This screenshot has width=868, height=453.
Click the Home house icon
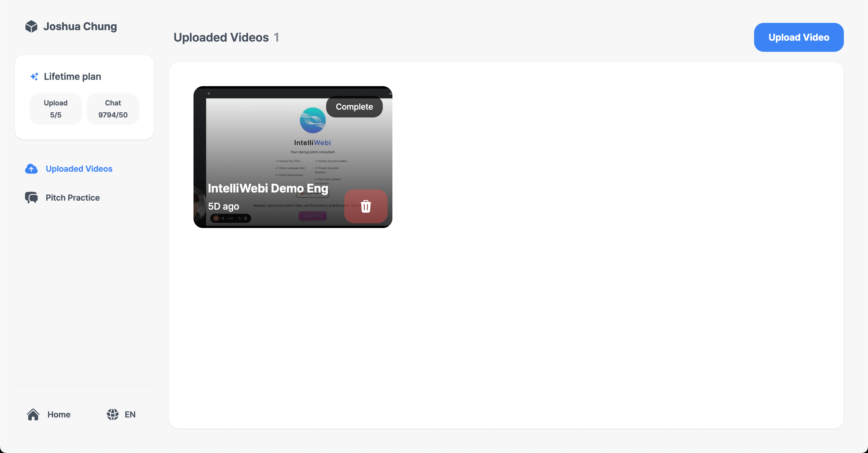pyautogui.click(x=33, y=415)
